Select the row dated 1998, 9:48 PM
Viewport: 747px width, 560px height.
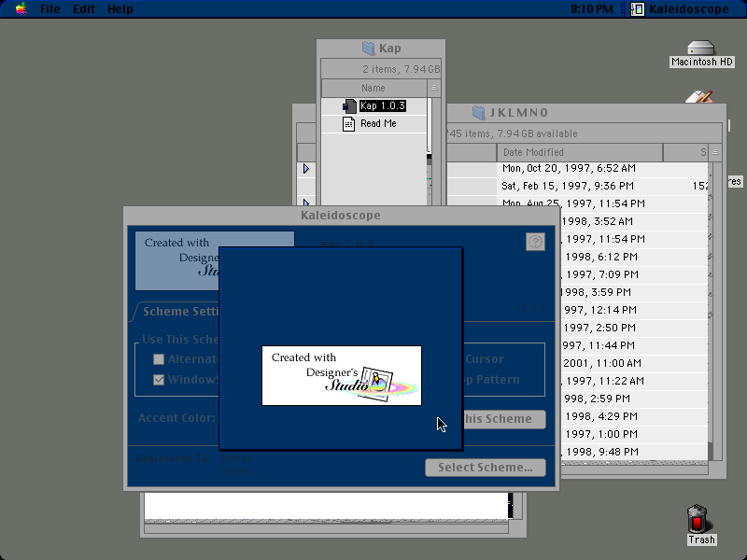click(634, 452)
